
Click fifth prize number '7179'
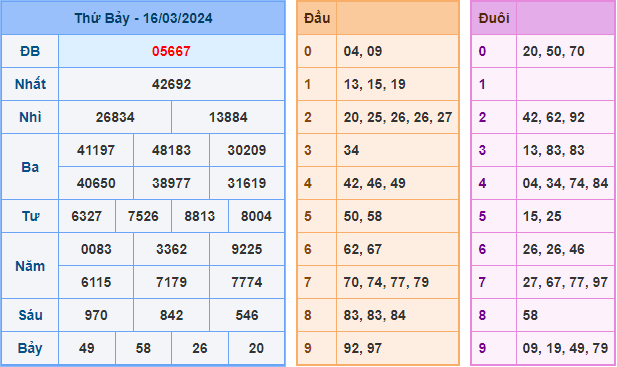pyautogui.click(x=171, y=282)
